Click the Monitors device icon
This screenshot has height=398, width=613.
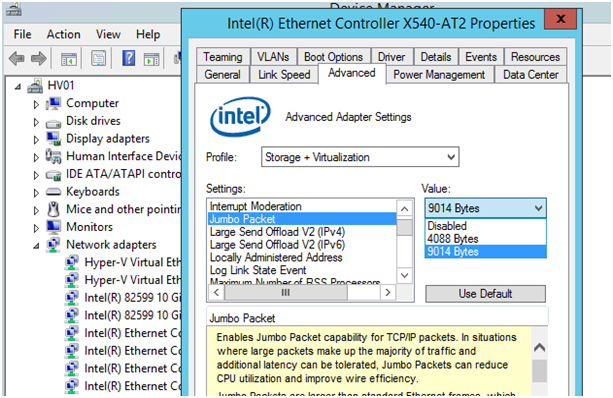pos(53,226)
